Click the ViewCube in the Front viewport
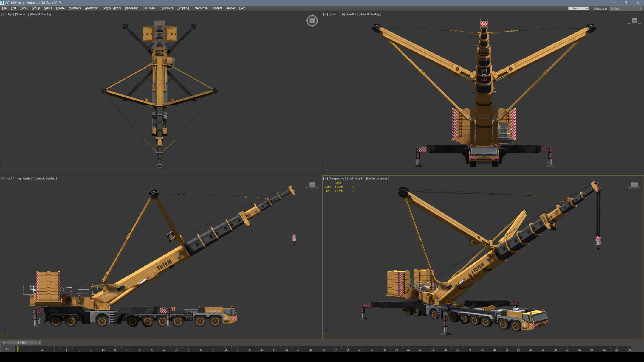The width and height of the screenshot is (644, 362). point(634,20)
